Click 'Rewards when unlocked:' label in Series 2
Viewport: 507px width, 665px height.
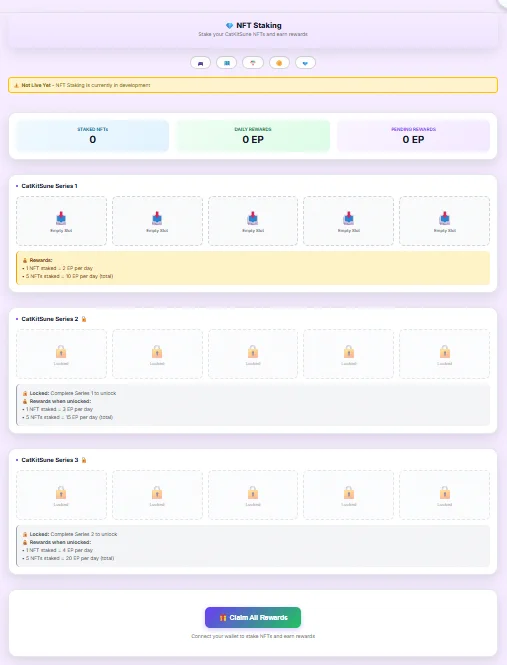coord(60,401)
